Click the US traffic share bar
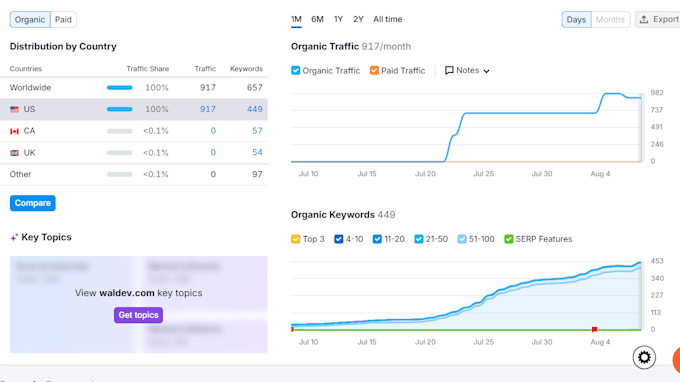 120,109
